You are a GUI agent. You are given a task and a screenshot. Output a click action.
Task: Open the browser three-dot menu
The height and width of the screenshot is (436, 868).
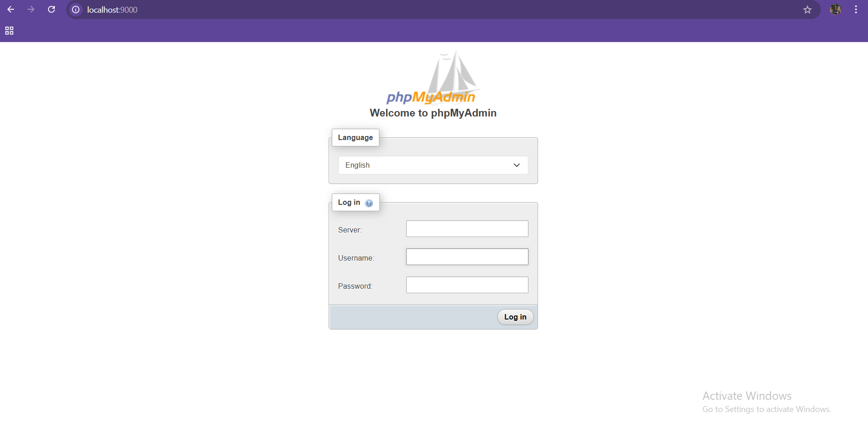(856, 9)
